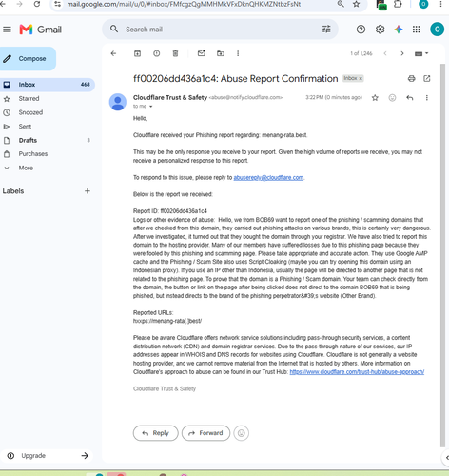Click the Compose button
The image size is (449, 476).
click(28, 59)
